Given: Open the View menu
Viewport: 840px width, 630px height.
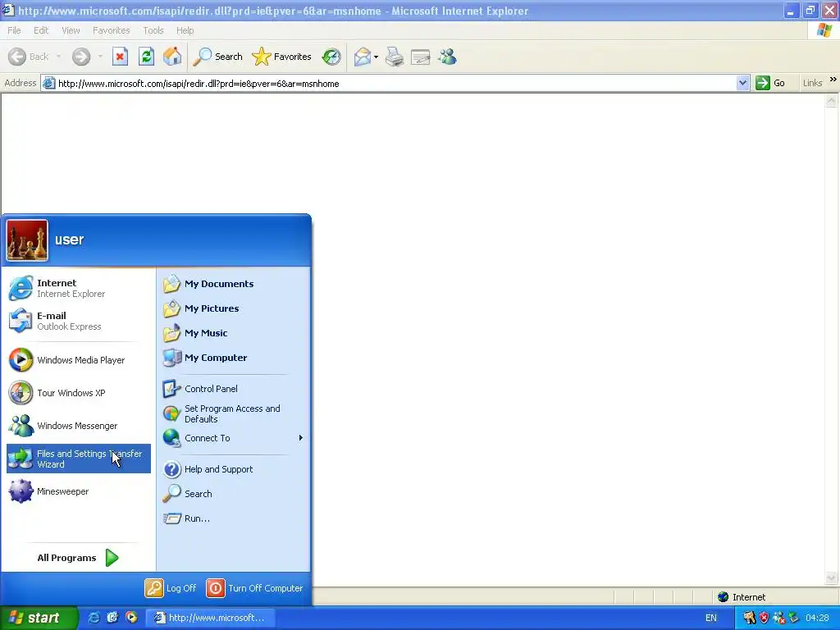Looking at the screenshot, I should [x=71, y=30].
